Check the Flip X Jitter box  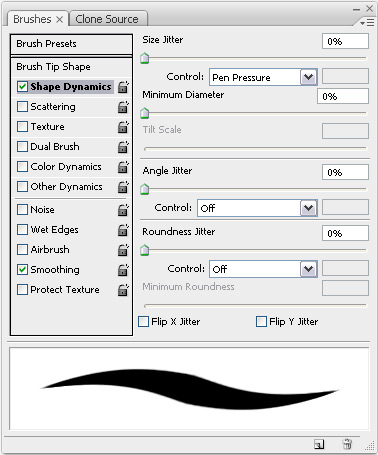tap(143, 322)
